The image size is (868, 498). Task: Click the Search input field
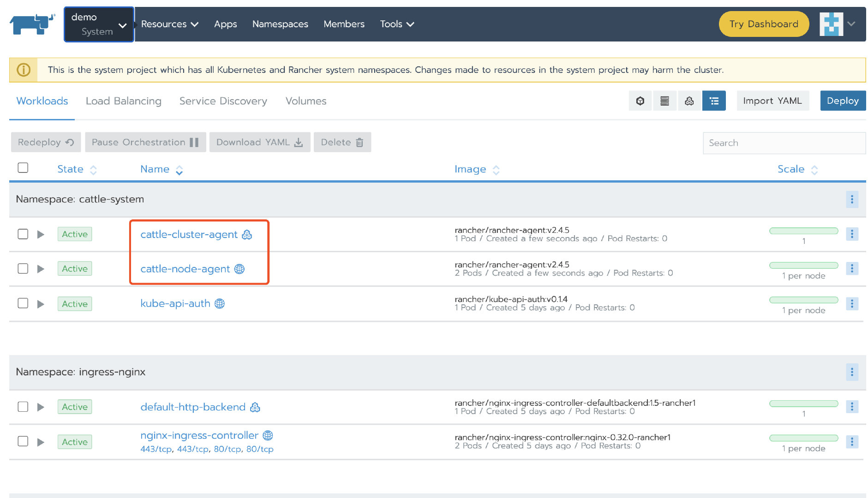784,143
